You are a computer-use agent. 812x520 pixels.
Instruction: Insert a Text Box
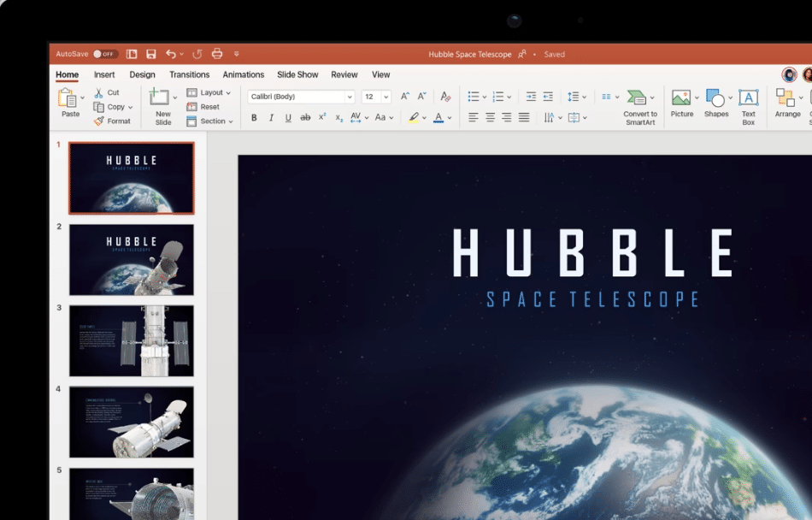tap(748, 103)
